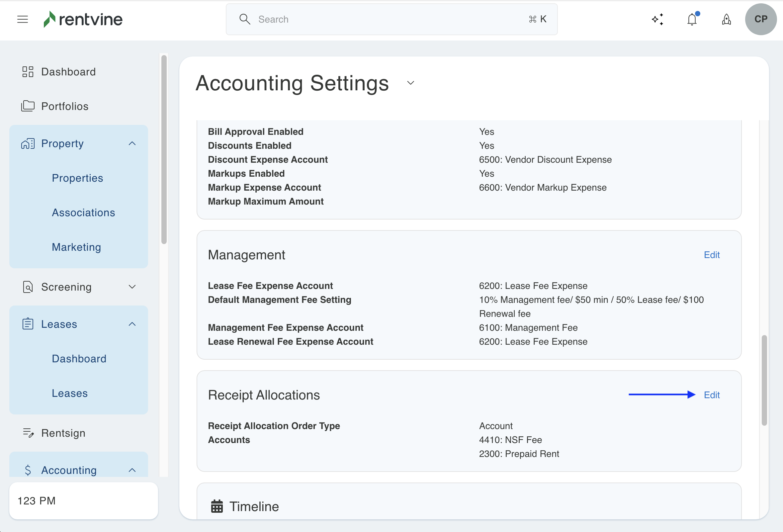Open the hamburger menu icon
Viewport: 783px width, 532px height.
23,19
